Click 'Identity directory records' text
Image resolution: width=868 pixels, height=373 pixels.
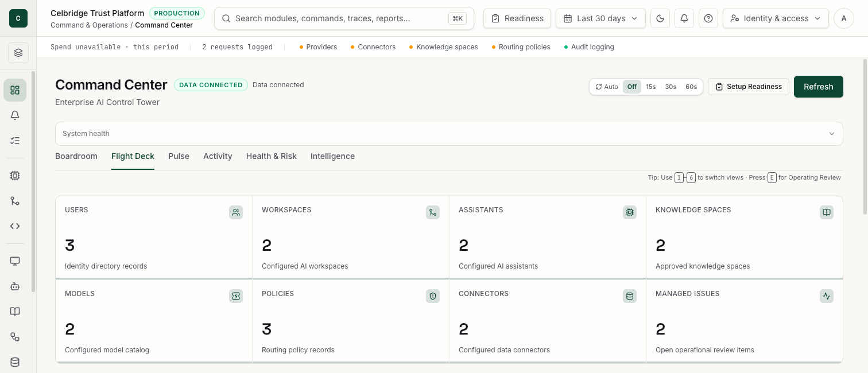click(x=106, y=266)
